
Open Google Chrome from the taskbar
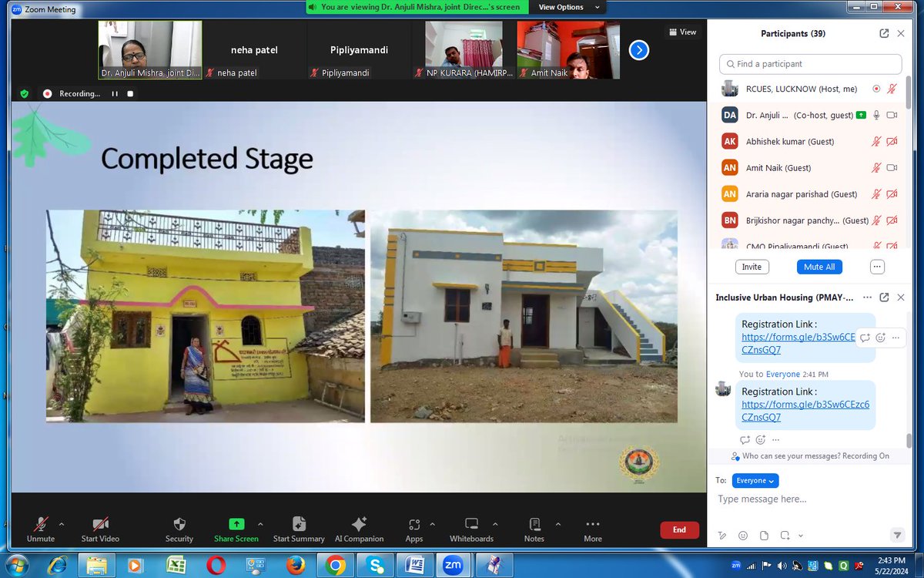[335, 565]
